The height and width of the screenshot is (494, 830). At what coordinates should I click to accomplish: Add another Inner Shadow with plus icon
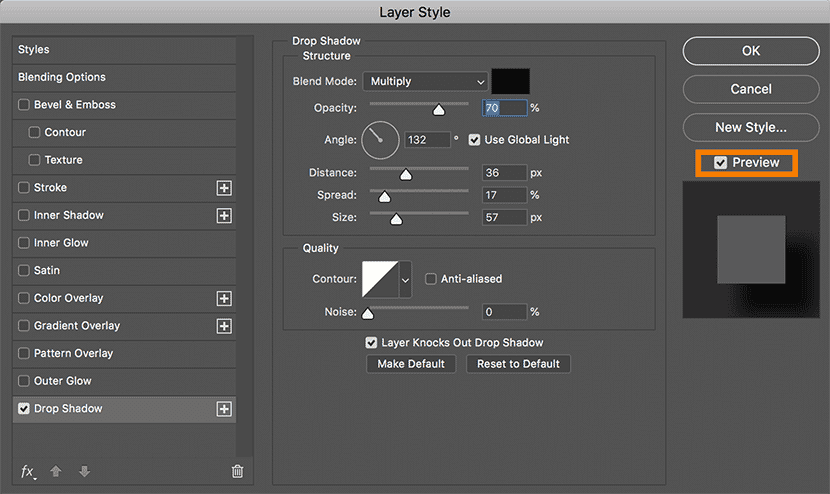point(224,216)
